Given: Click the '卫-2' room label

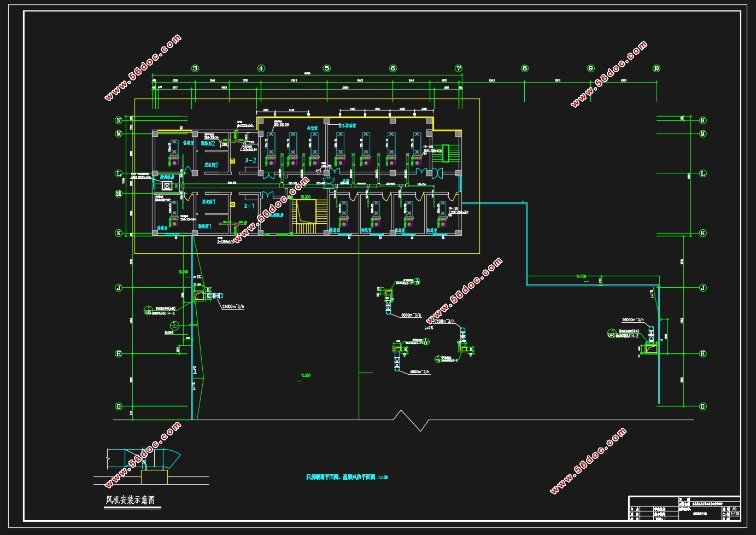Looking at the screenshot, I should coord(250,161).
